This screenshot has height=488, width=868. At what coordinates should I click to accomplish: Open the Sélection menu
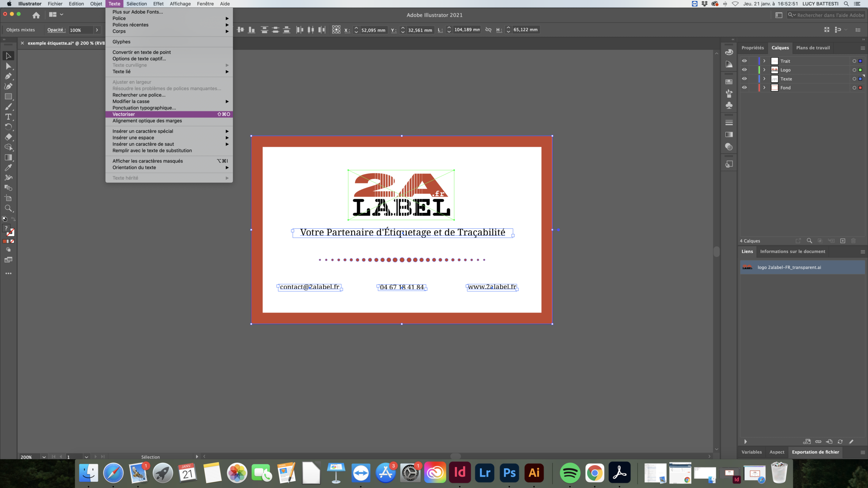[137, 4]
